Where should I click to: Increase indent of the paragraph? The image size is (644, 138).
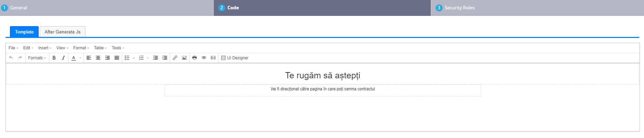pyautogui.click(x=165, y=58)
